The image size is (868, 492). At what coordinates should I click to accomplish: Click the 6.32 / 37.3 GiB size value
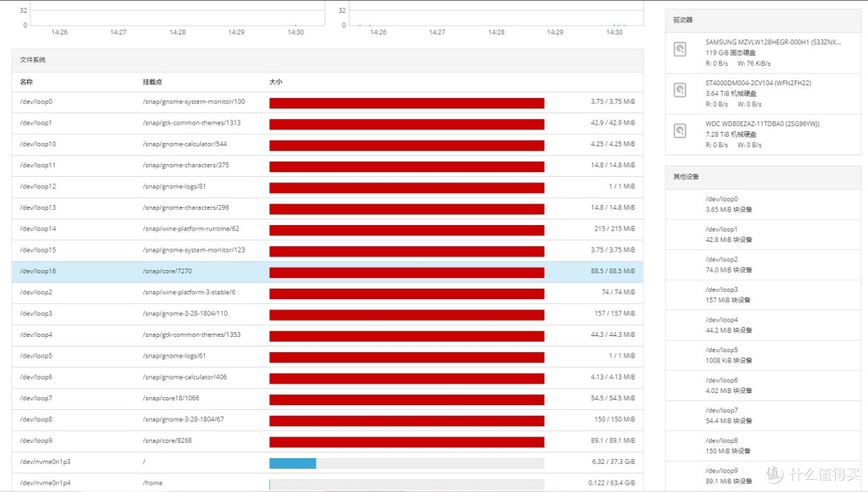pos(613,461)
